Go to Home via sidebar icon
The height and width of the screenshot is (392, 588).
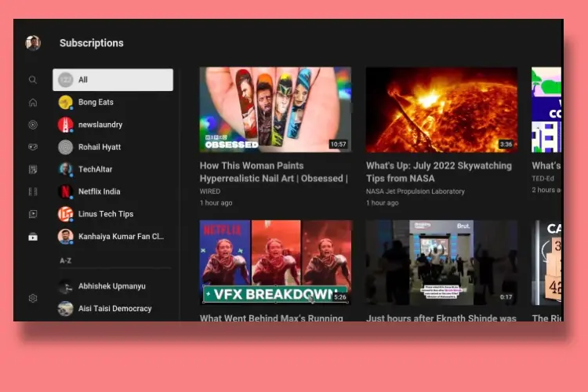click(33, 102)
